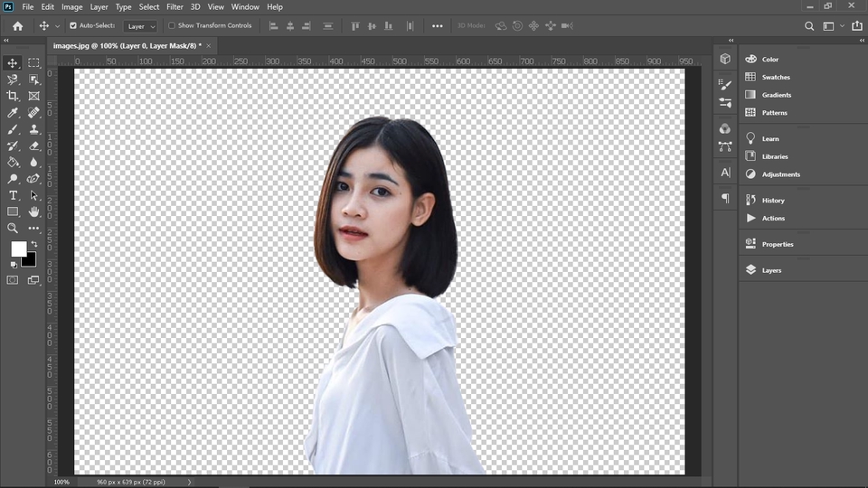Disable the Auto-Select checkbox
The height and width of the screenshot is (488, 868).
pos(73,25)
